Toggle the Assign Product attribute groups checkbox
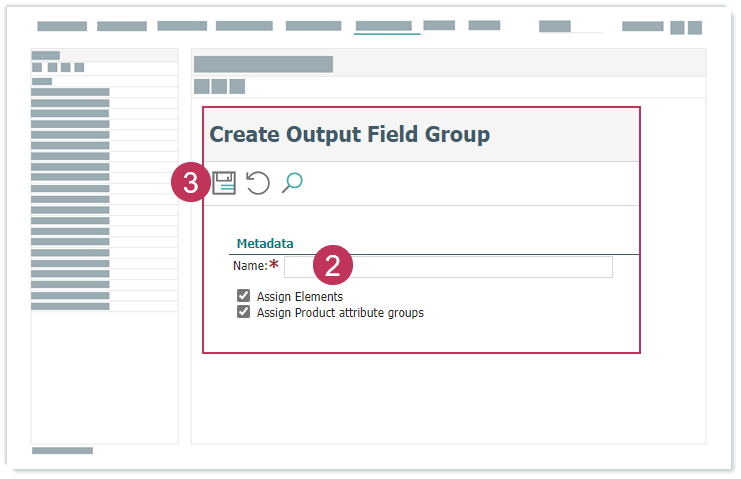 (243, 312)
